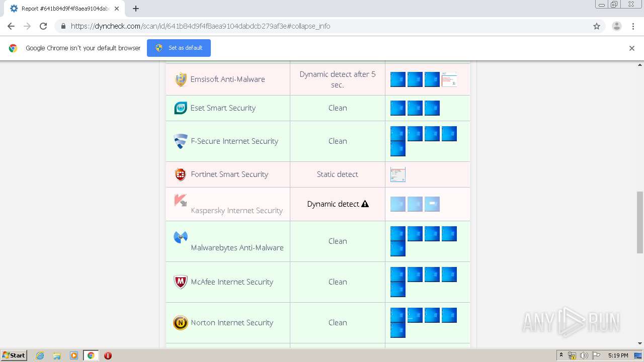Click the Kaspersky 'Dynamic detect' result text

[333, 204]
